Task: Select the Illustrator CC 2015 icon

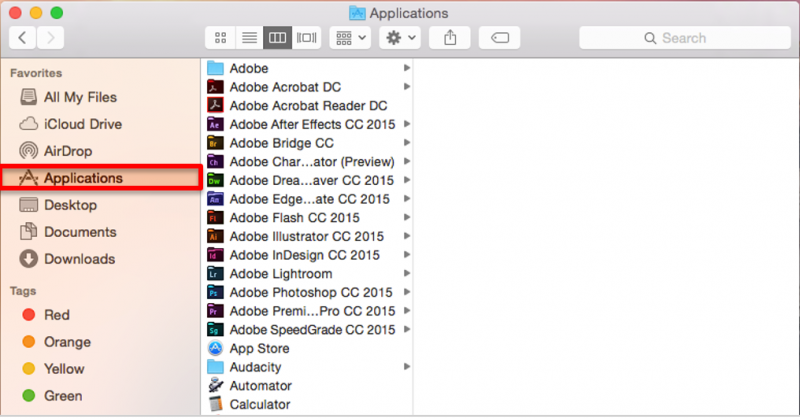Action: click(x=215, y=236)
